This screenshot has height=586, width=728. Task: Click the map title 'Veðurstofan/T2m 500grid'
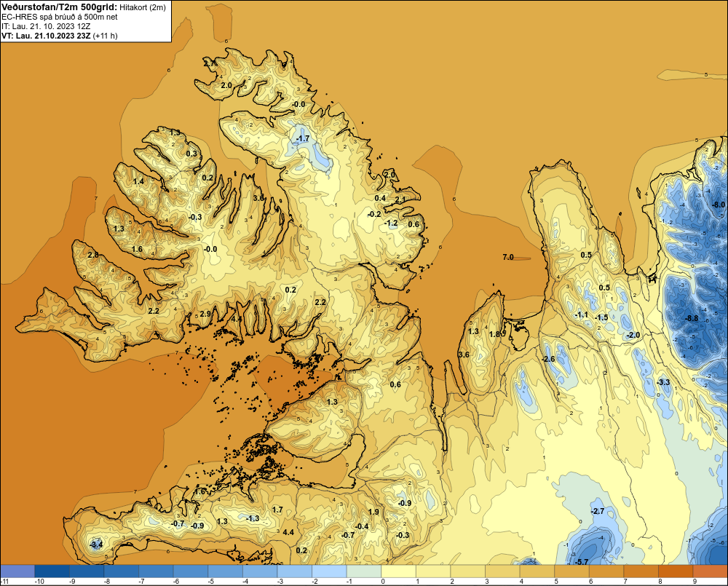pos(60,7)
